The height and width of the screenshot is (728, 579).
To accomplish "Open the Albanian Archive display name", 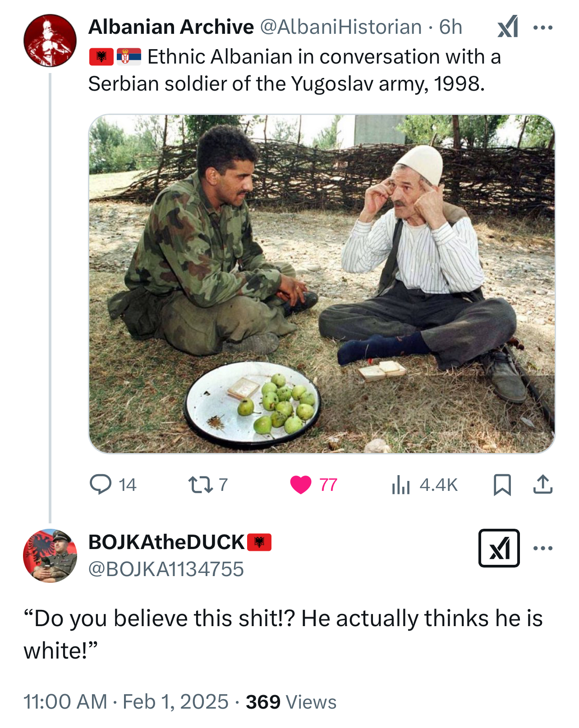I will click(x=171, y=27).
